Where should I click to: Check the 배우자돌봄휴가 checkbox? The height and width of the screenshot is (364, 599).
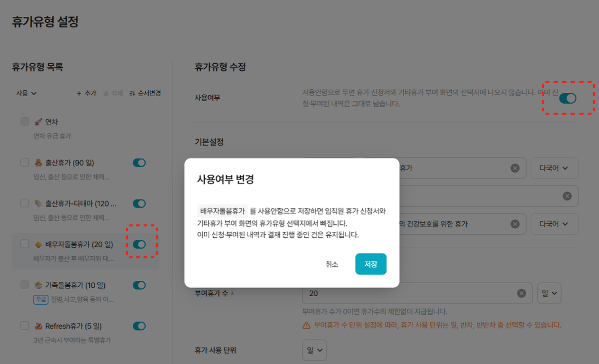click(24, 244)
